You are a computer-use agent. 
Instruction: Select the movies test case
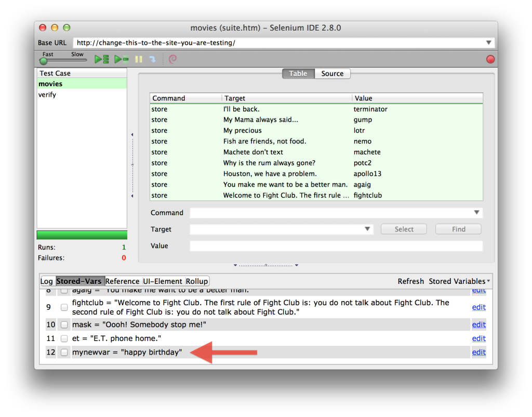coord(82,84)
